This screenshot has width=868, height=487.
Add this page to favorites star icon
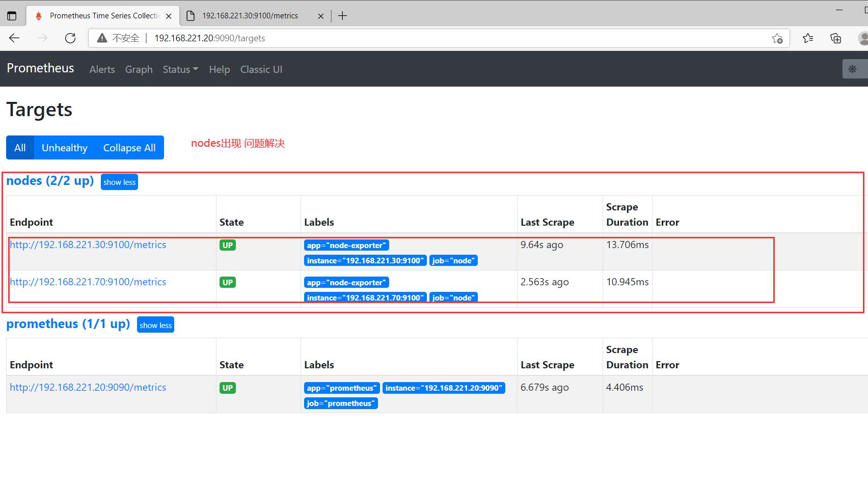[x=777, y=38]
